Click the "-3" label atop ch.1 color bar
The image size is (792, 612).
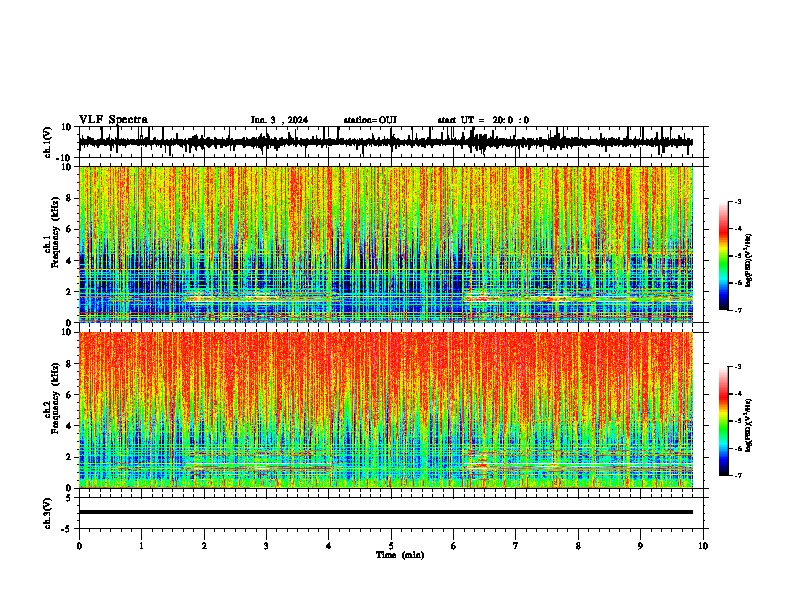click(x=737, y=201)
